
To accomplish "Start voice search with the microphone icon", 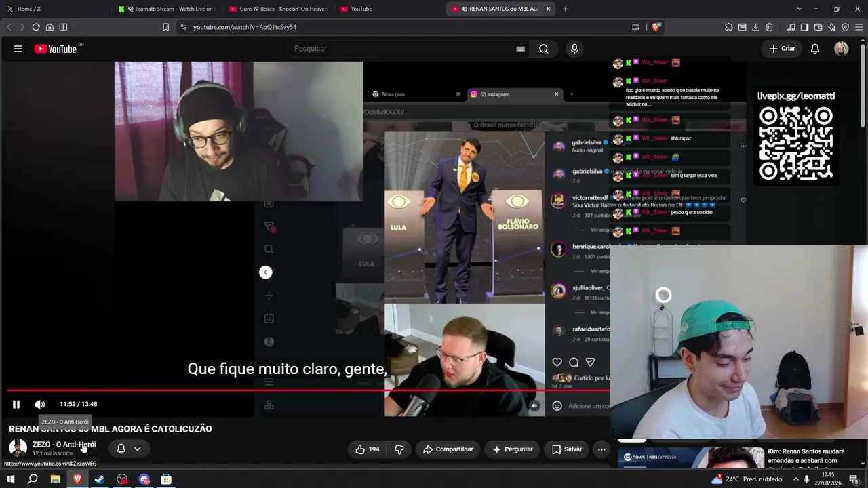I will pos(574,49).
